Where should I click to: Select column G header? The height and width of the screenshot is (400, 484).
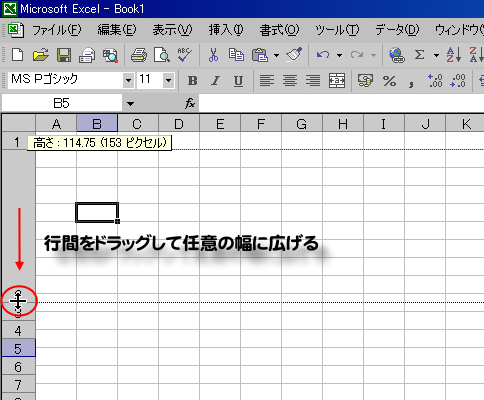302,124
